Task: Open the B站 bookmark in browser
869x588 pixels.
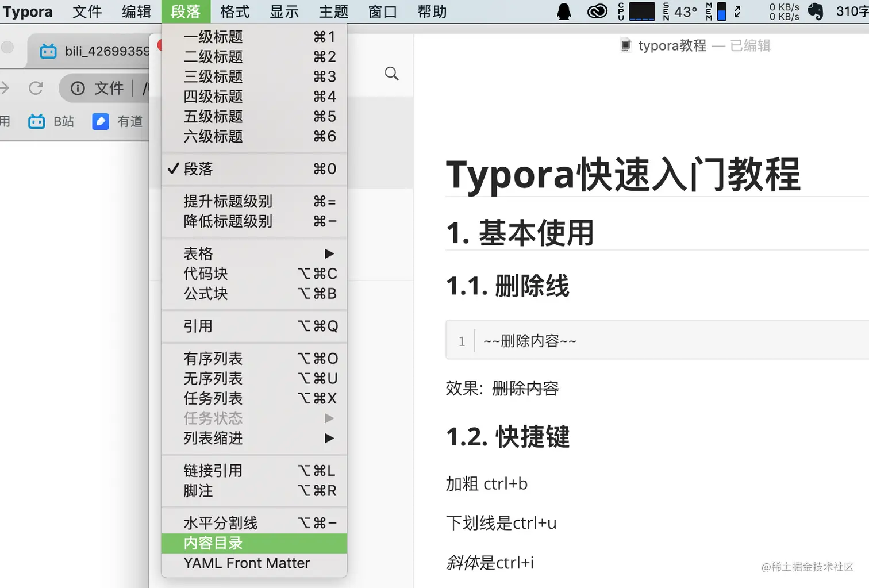Action: point(51,121)
